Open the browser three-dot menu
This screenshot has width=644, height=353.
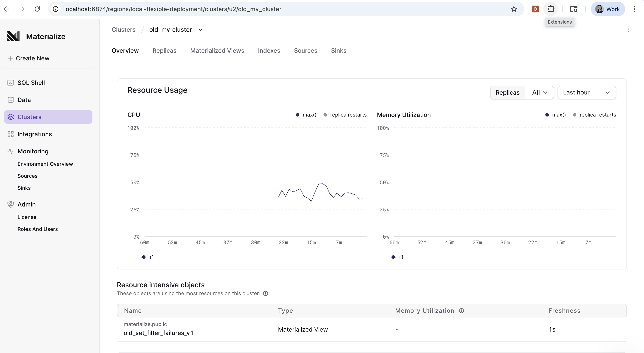635,9
